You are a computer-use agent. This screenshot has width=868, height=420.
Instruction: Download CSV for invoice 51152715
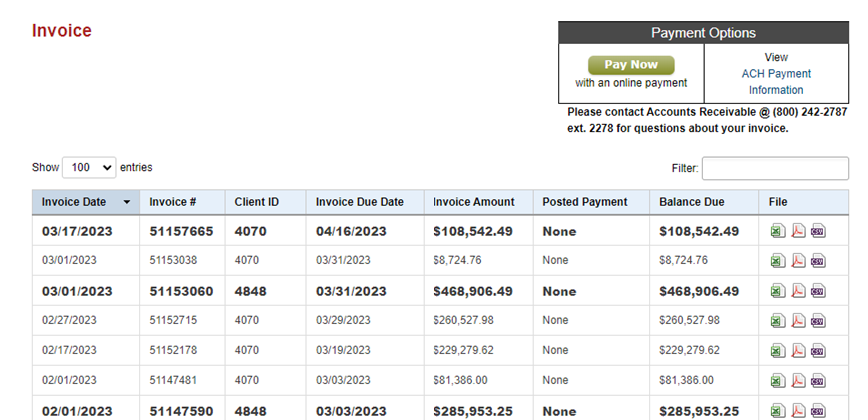tap(817, 321)
